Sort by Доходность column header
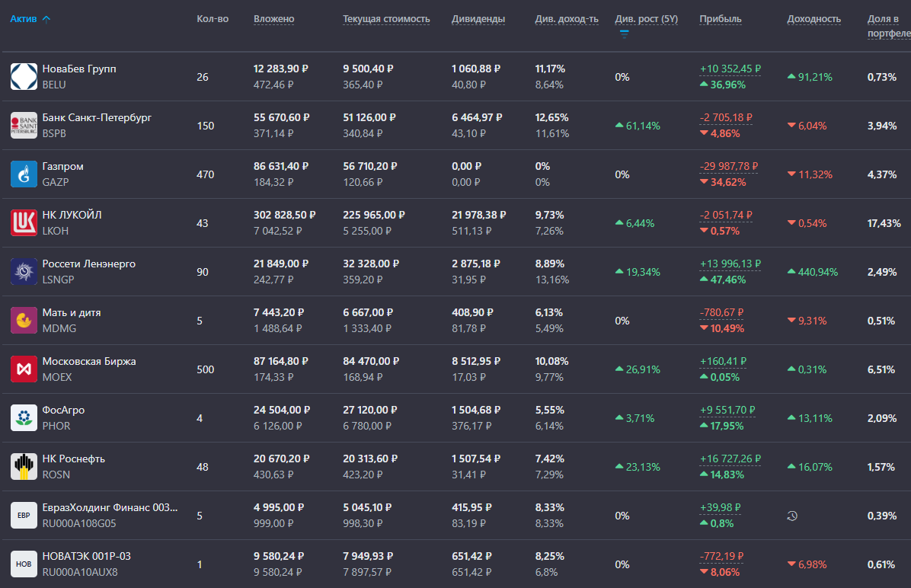911x588 pixels. (814, 19)
